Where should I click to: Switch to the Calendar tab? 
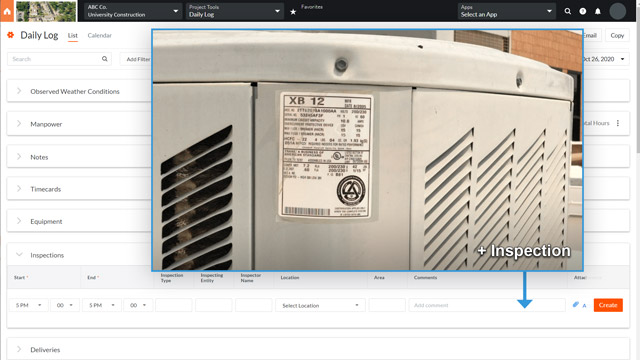100,36
